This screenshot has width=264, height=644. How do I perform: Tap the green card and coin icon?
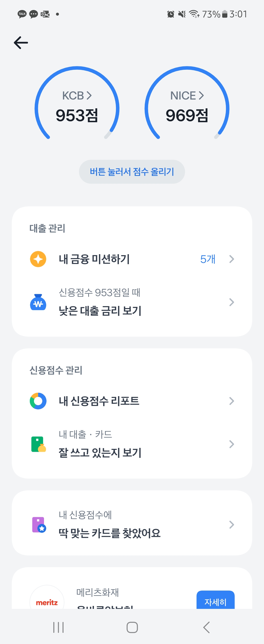tap(38, 444)
